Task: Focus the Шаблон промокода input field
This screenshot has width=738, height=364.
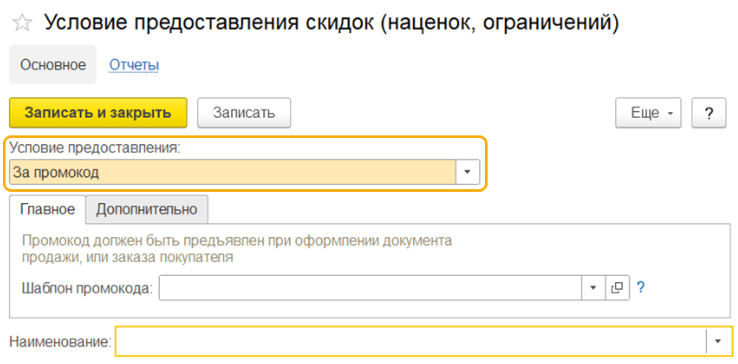Action: tap(370, 288)
